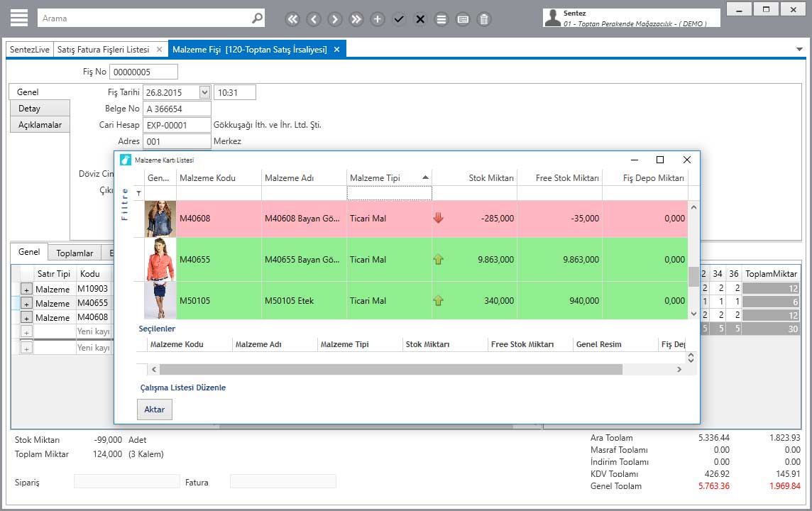Go to previous record arrow
This screenshot has height=511, width=812.
point(314,19)
